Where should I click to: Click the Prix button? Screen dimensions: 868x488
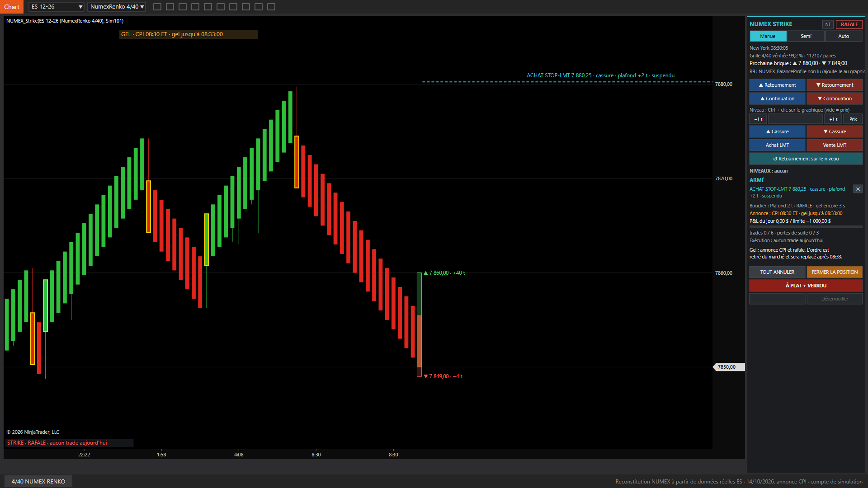point(853,119)
